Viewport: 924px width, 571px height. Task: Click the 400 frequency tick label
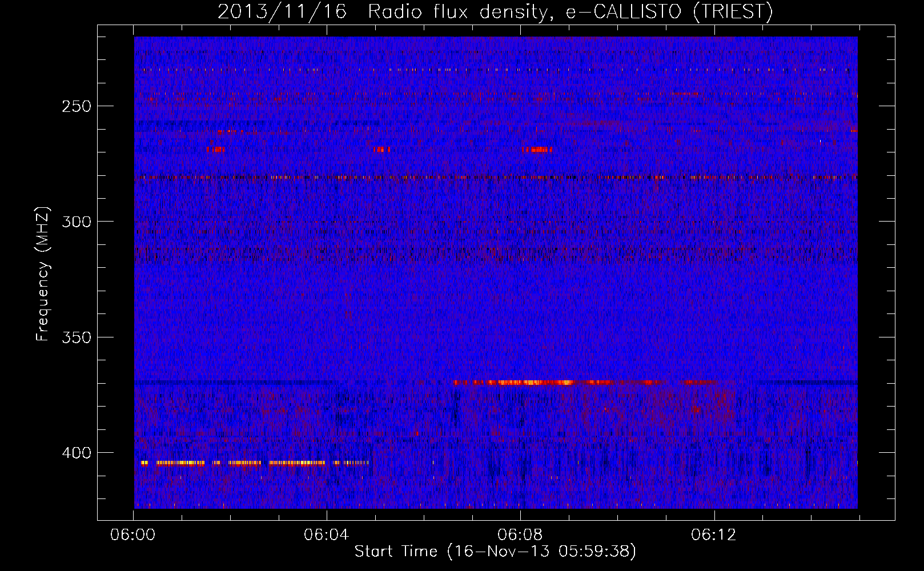[77, 453]
